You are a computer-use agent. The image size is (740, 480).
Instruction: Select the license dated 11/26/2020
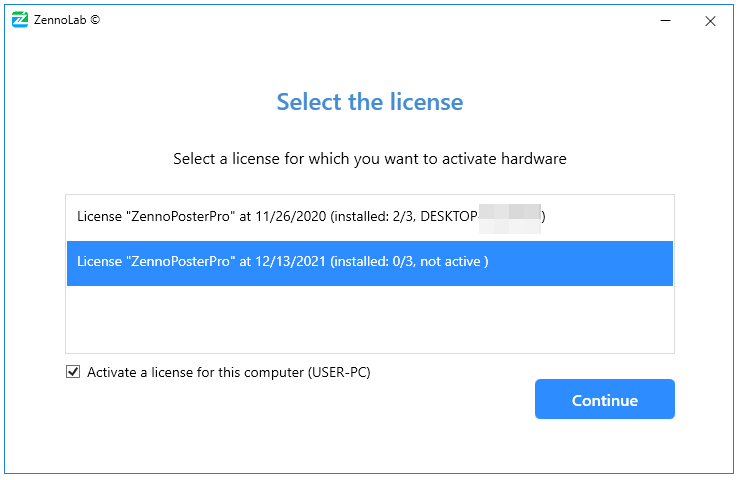tap(310, 215)
